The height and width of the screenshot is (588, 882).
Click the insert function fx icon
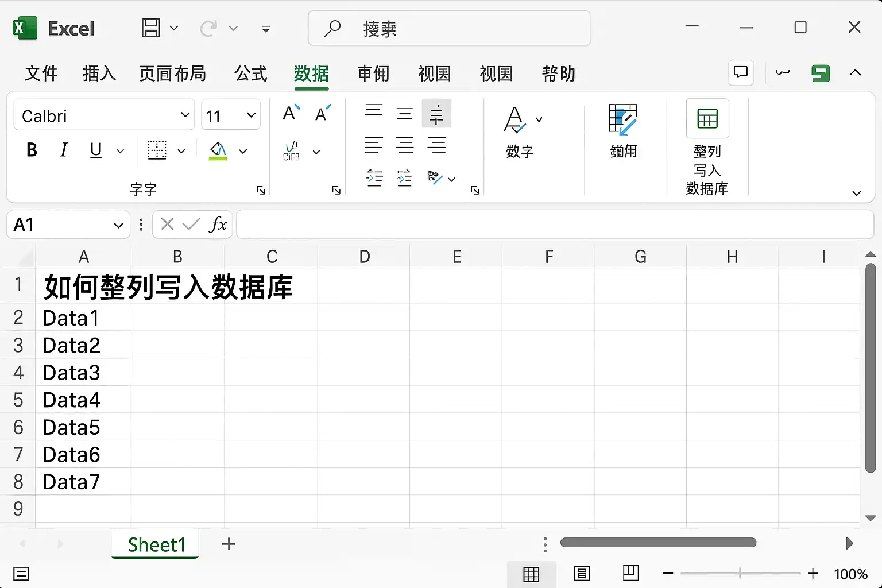[218, 224]
